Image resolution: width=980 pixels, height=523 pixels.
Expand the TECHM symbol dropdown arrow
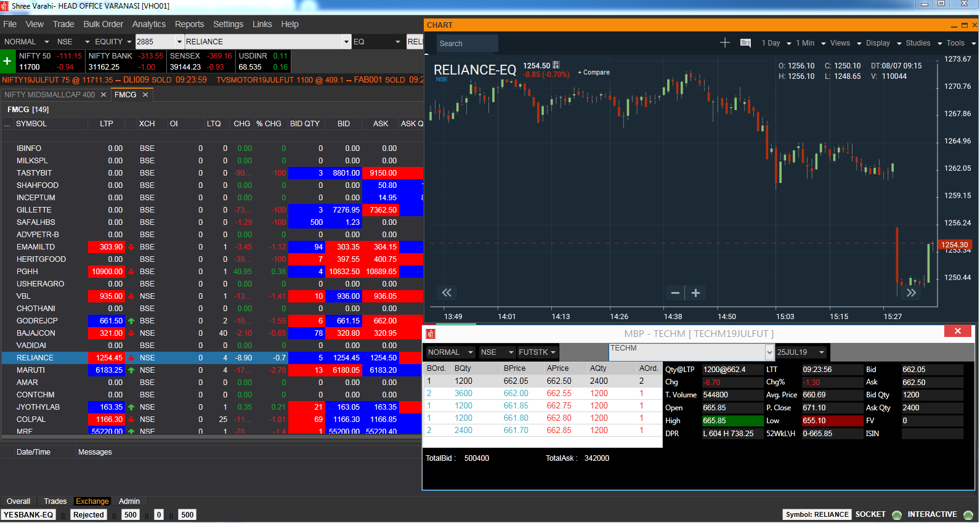click(x=769, y=352)
